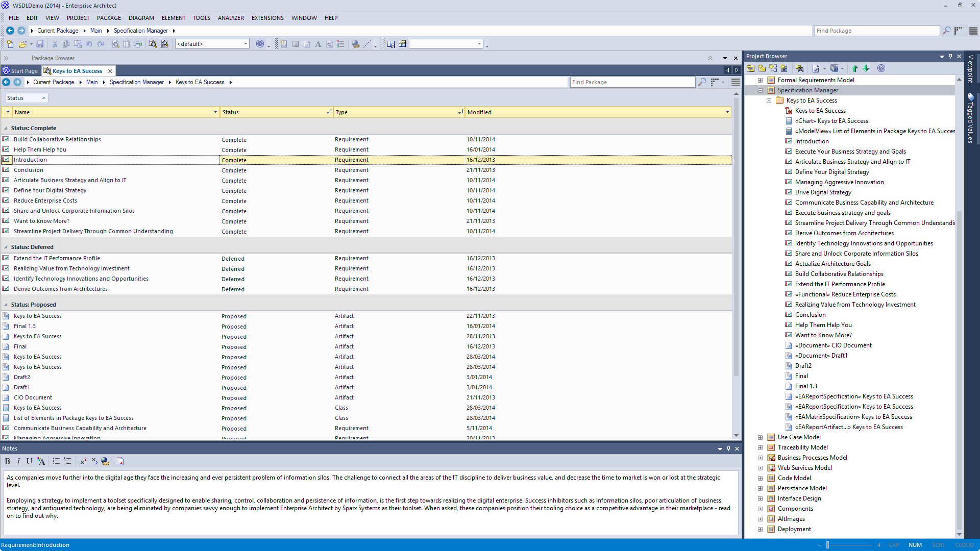Switch to Start Page tab
This screenshot has width=980, height=551.
(20, 71)
